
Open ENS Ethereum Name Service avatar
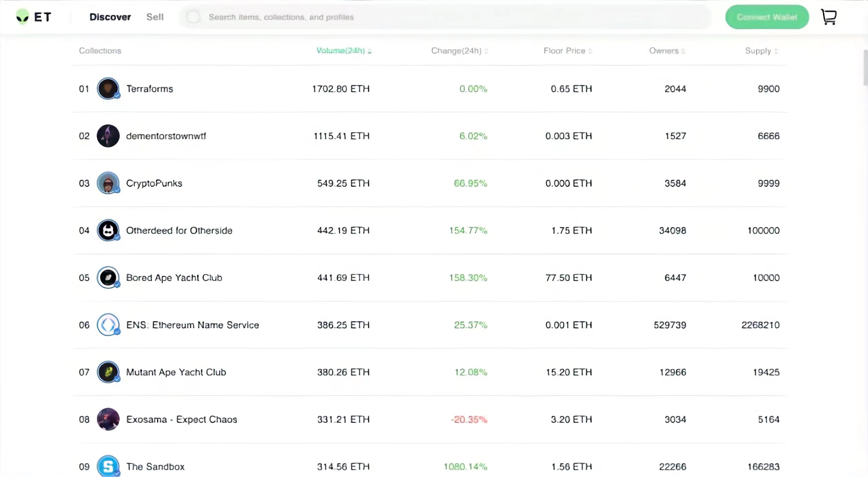(x=108, y=325)
